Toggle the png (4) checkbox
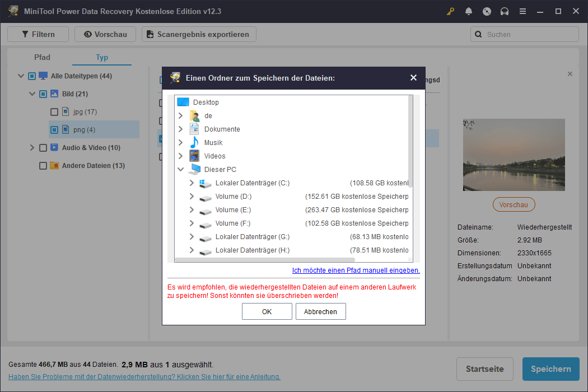588x392 pixels. pos(54,130)
